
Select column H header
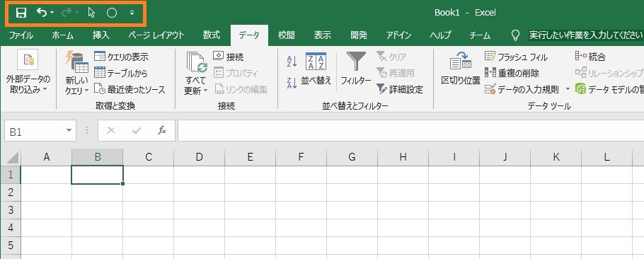(403, 157)
